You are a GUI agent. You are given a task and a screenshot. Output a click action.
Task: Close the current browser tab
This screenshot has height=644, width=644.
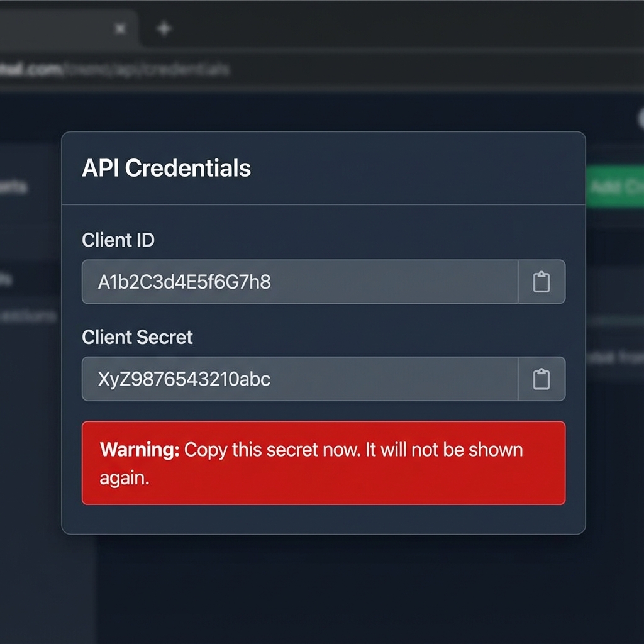[120, 29]
